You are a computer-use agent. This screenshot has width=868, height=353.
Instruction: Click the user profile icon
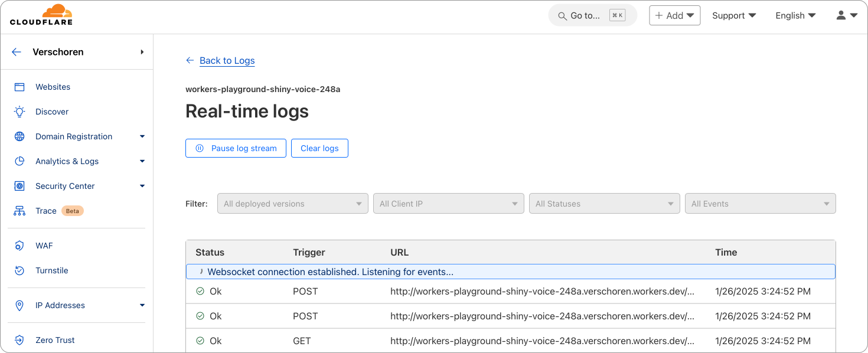pos(841,15)
